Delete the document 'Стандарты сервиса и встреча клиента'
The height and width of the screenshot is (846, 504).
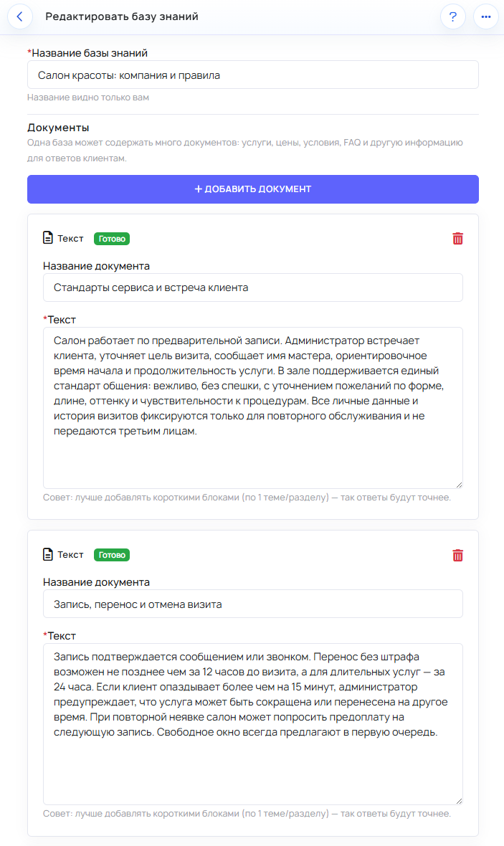pos(457,239)
